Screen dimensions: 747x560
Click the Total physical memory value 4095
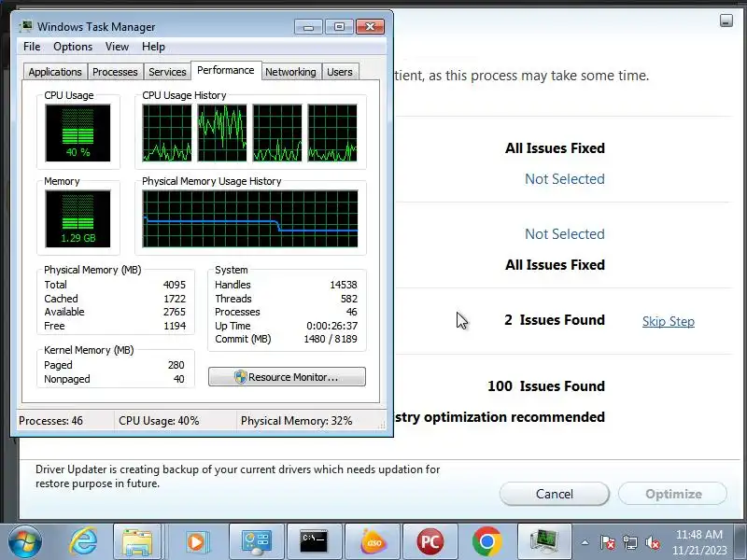click(174, 285)
